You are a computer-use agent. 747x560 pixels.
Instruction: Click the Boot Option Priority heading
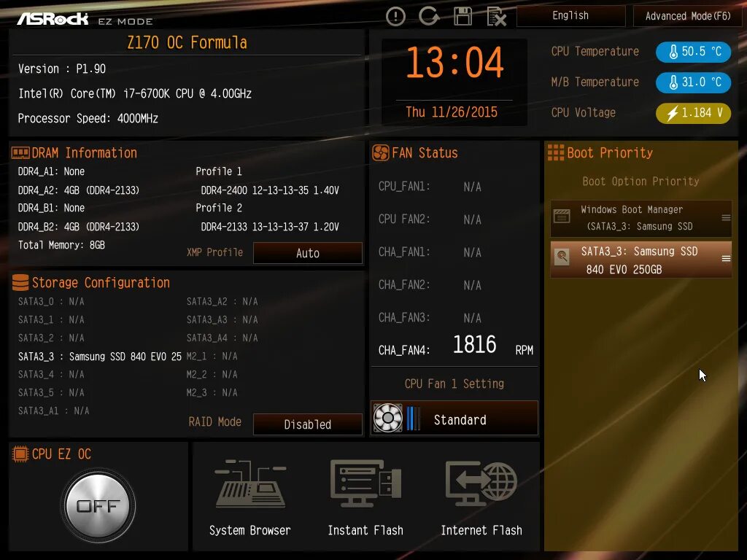tap(640, 182)
